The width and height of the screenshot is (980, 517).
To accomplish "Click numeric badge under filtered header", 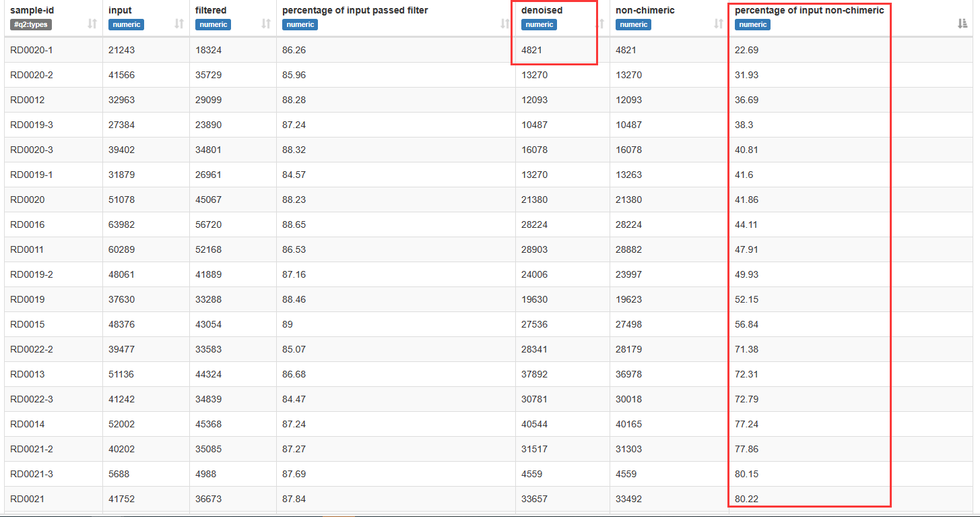I will (213, 25).
